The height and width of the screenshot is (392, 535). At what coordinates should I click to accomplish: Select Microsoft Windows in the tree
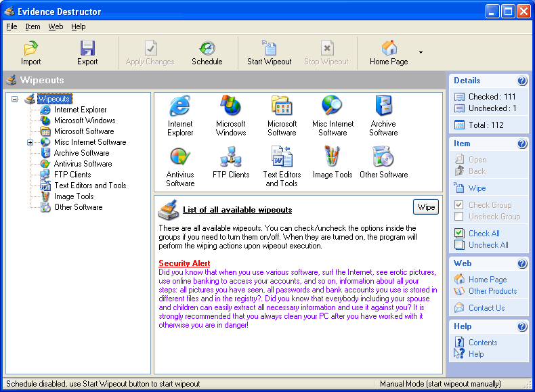[x=85, y=121]
